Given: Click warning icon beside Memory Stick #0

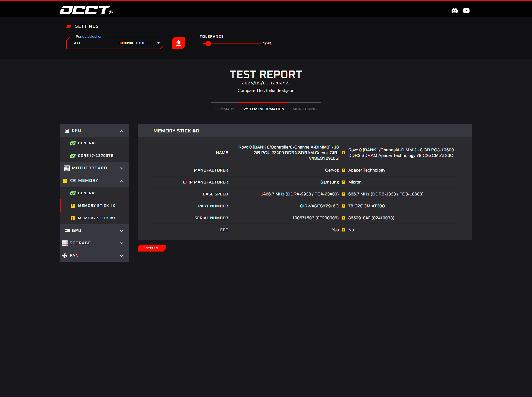Looking at the screenshot, I should 73,206.
